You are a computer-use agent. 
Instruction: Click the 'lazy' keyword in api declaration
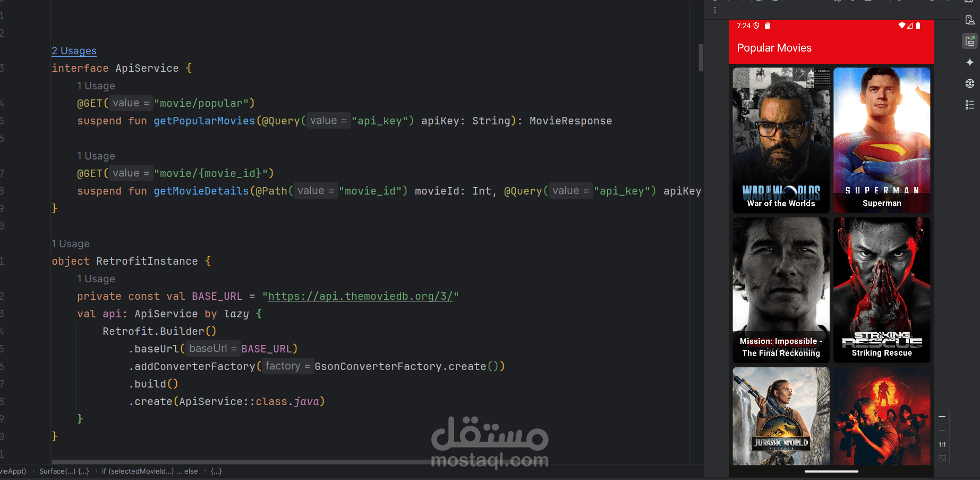click(x=236, y=314)
